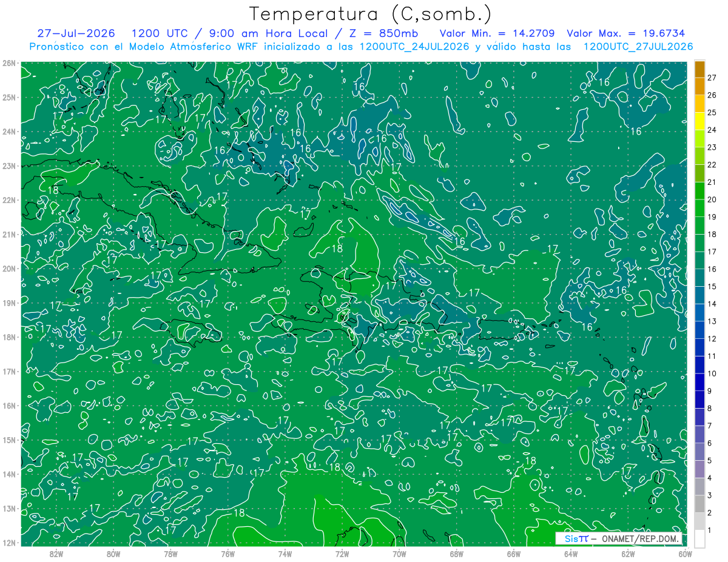Click legend value 19 on the color scale
Screen dimensions: 728x562
712,217
